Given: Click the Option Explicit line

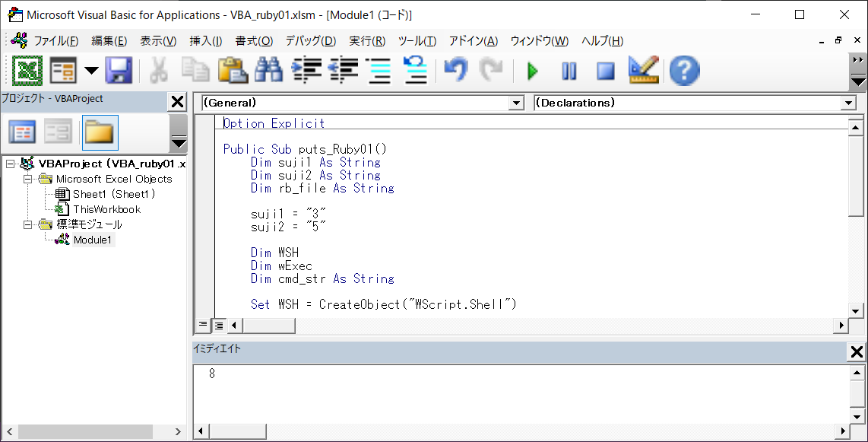Looking at the screenshot, I should 274,123.
